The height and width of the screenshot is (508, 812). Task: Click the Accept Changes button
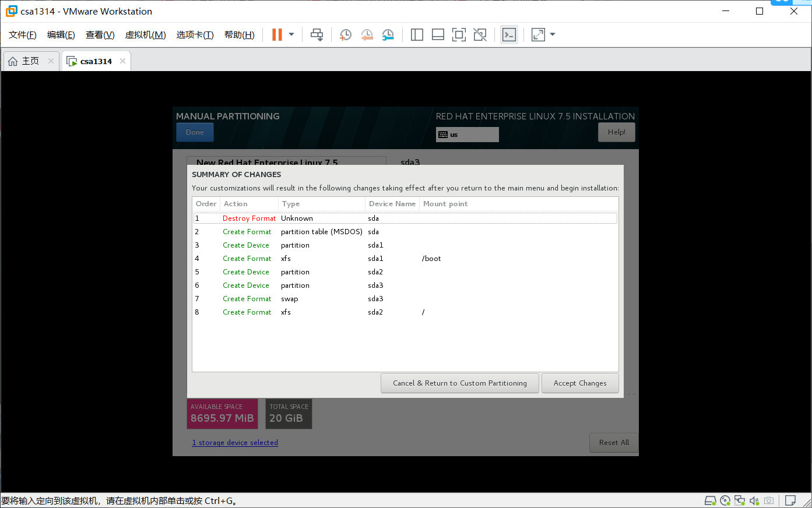(x=580, y=383)
